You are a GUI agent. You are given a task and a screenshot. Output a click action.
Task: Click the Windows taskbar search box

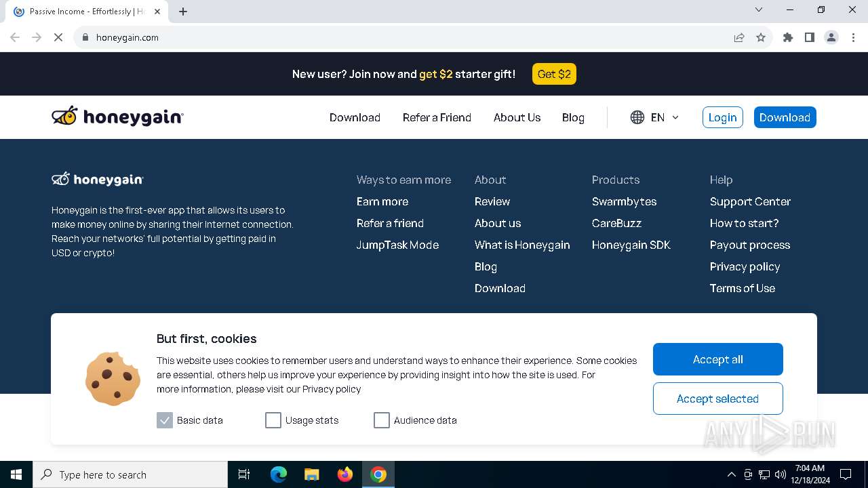(130, 474)
